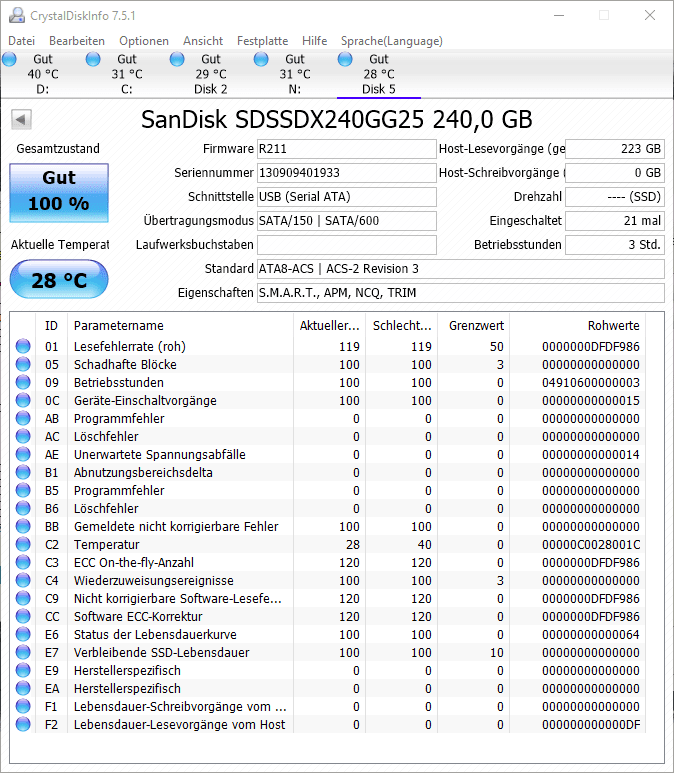This screenshot has height=773, width=674.
Task: Click status orb for AB Programmfehler
Action: (23, 419)
